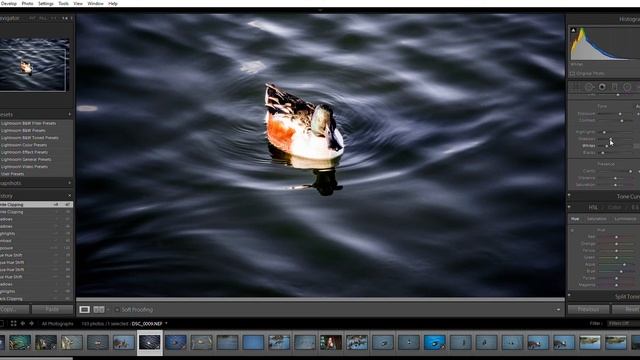
Task: Open the filmstrip Filter dropdown
Action: (x=623, y=324)
